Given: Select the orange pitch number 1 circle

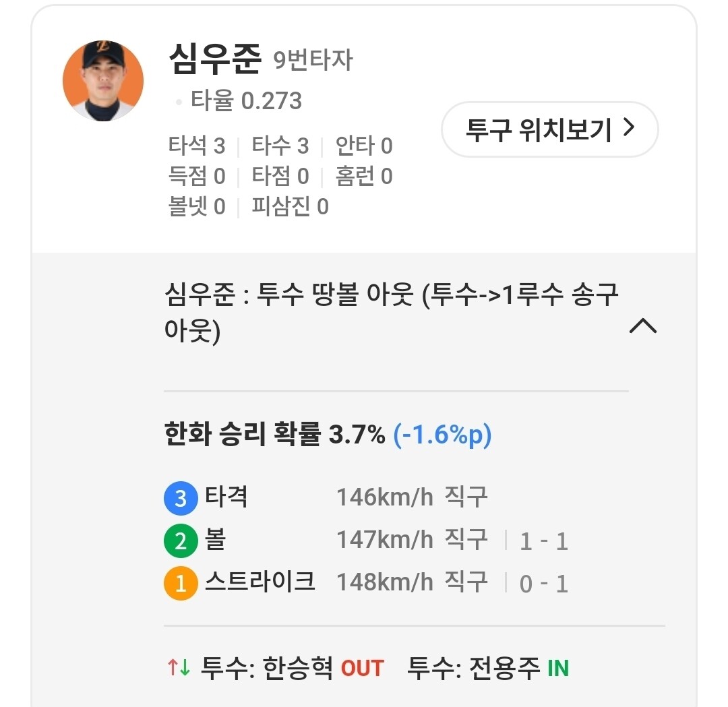Looking at the screenshot, I should click(x=180, y=584).
